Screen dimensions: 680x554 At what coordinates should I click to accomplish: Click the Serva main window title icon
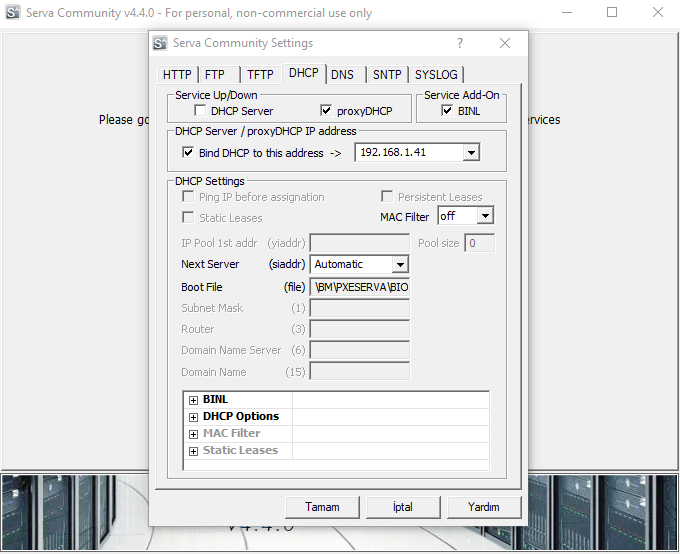click(13, 12)
